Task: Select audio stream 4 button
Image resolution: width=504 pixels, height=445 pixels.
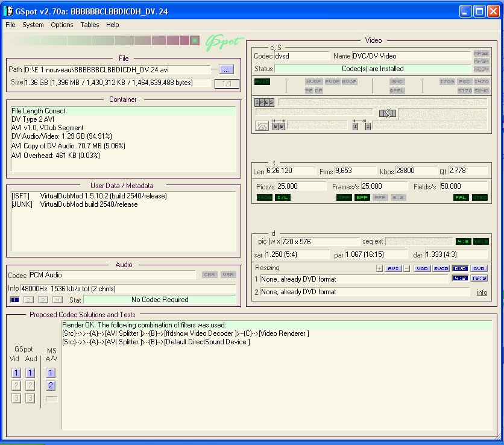Action: [57, 300]
